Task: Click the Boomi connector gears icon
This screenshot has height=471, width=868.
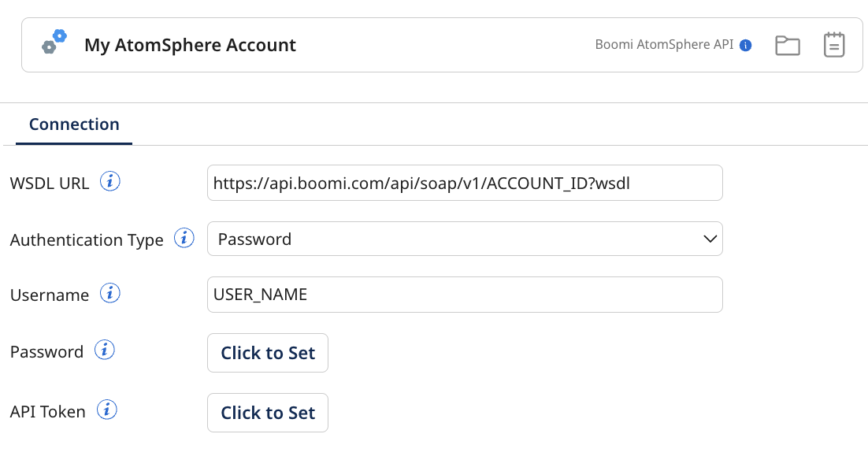Action: (x=53, y=43)
